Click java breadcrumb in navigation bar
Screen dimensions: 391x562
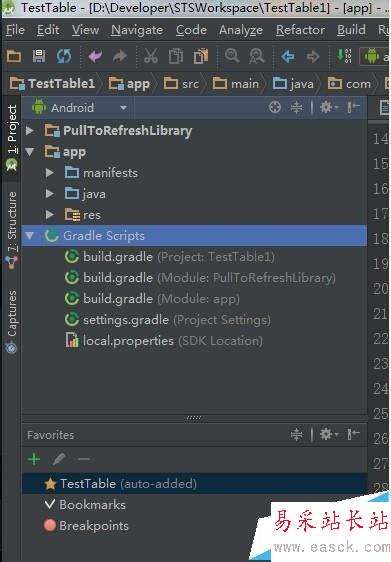point(293,84)
